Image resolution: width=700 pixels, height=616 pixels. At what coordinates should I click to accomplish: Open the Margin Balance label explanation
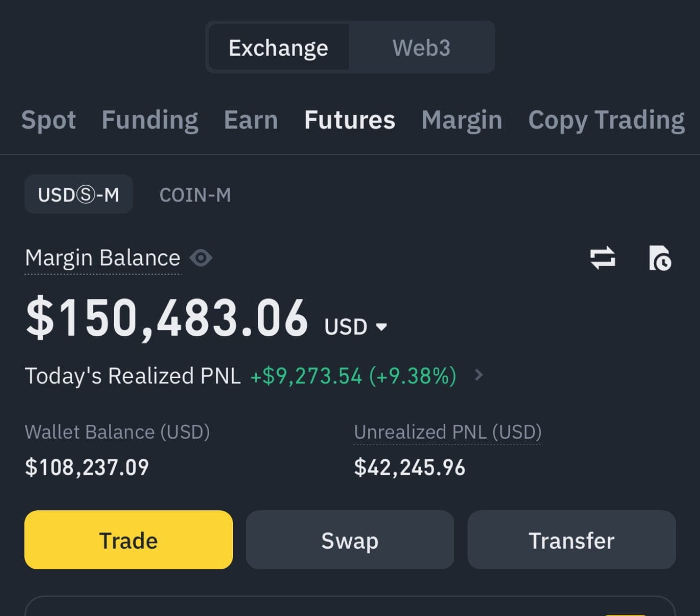[102, 258]
